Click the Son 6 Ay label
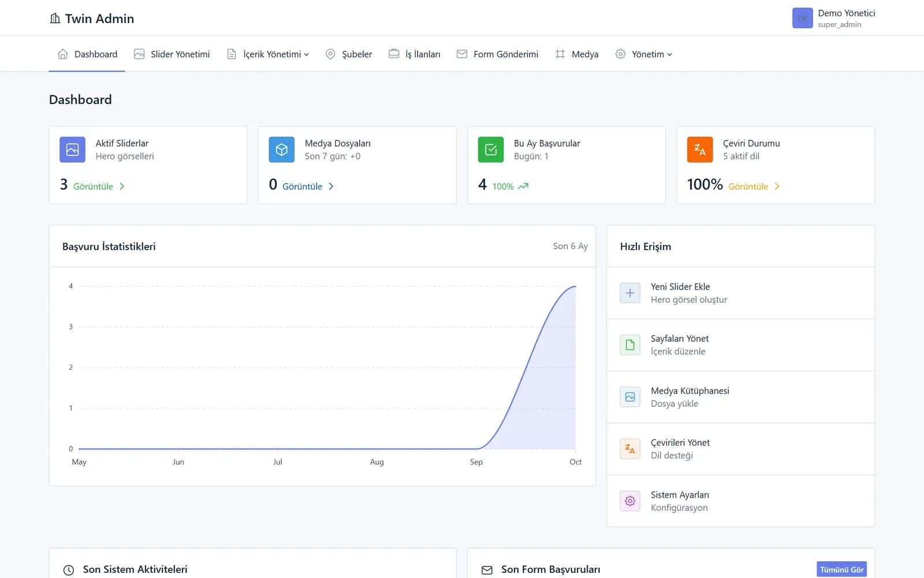 click(570, 246)
